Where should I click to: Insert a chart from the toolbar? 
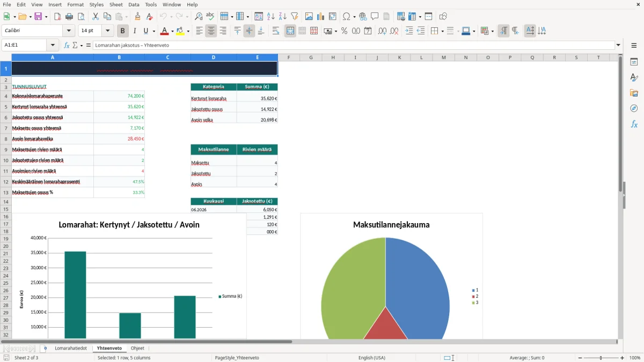click(321, 17)
